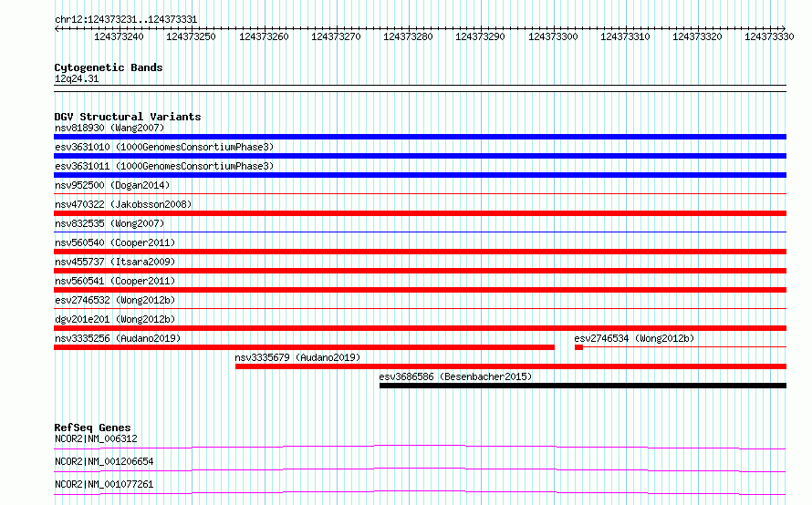Click ruler position 124373240
The width and height of the screenshot is (812, 505).
pos(119,36)
